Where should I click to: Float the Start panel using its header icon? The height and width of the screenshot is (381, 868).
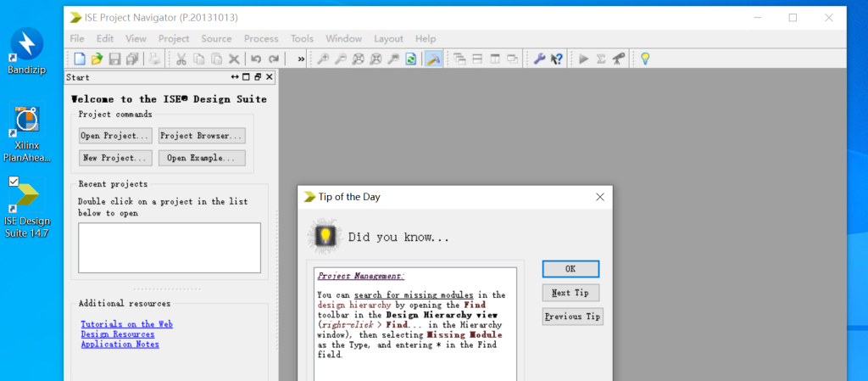coord(257,77)
